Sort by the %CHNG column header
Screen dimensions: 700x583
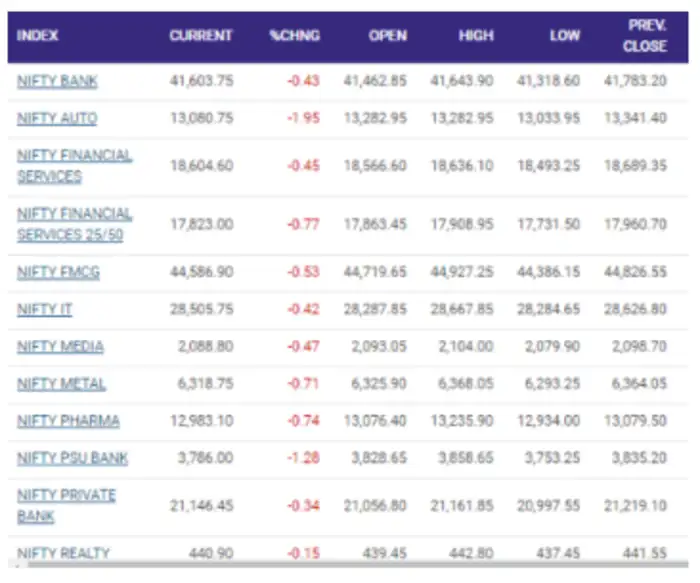click(294, 36)
